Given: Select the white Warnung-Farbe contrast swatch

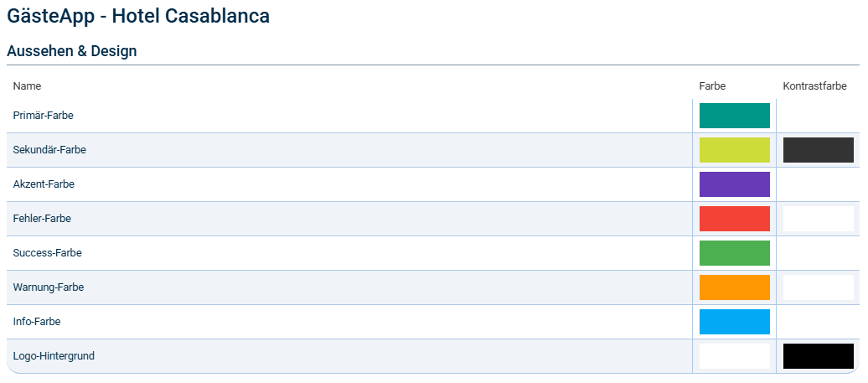Looking at the screenshot, I should [818, 287].
